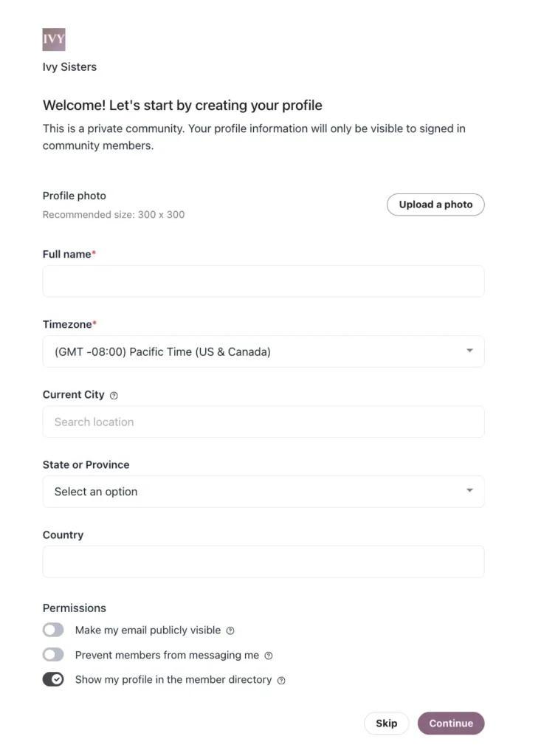The image size is (558, 756).
Task: Click the Timezone dropdown arrow
Action: 469,351
